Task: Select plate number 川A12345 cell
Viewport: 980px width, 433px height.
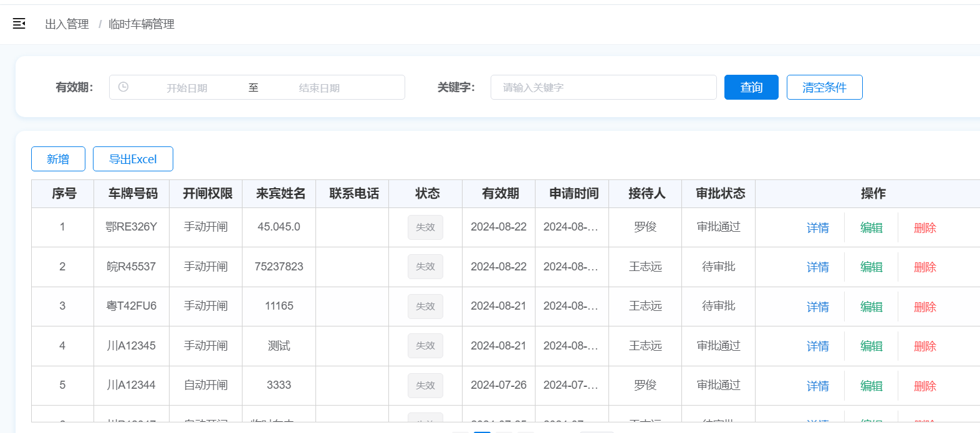Action: point(131,346)
